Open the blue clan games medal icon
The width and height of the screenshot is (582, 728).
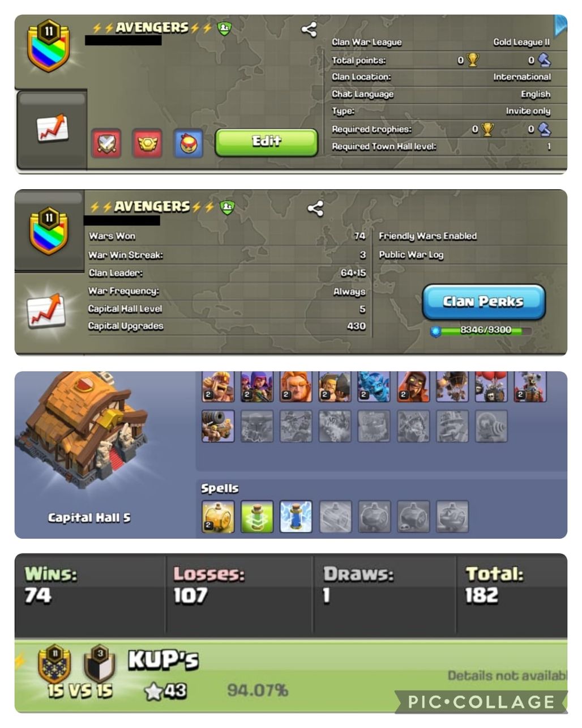click(x=189, y=143)
